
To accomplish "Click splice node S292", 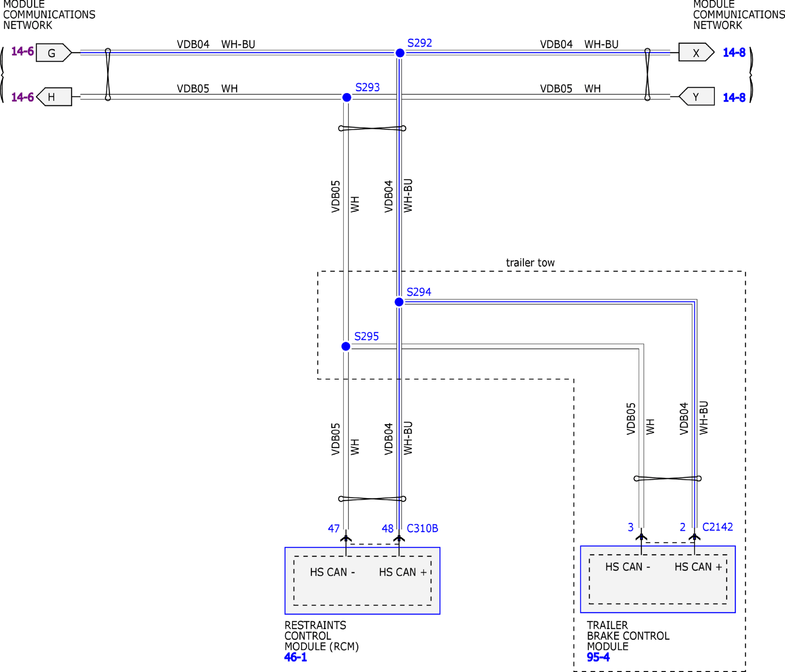I will (x=400, y=53).
